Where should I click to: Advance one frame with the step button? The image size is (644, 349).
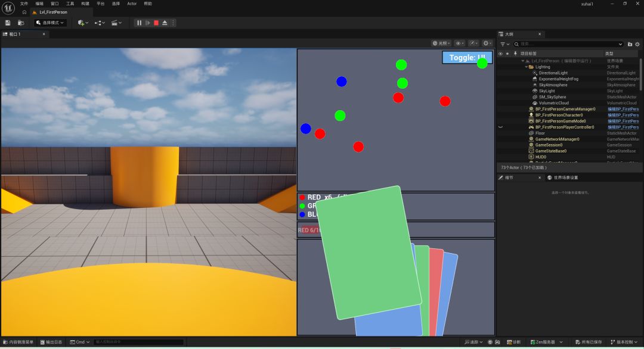coord(148,23)
